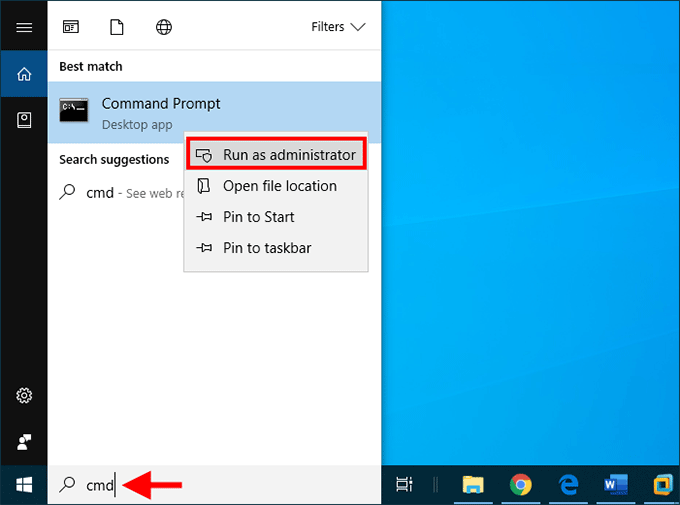Screen dimensions: 680x505
Task: Open VMware app icon on taskbar
Action: 663,485
